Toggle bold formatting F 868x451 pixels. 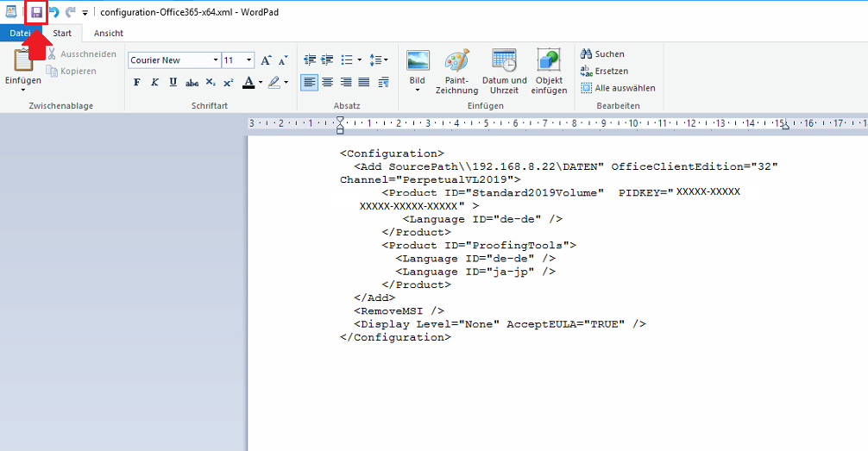click(x=136, y=83)
